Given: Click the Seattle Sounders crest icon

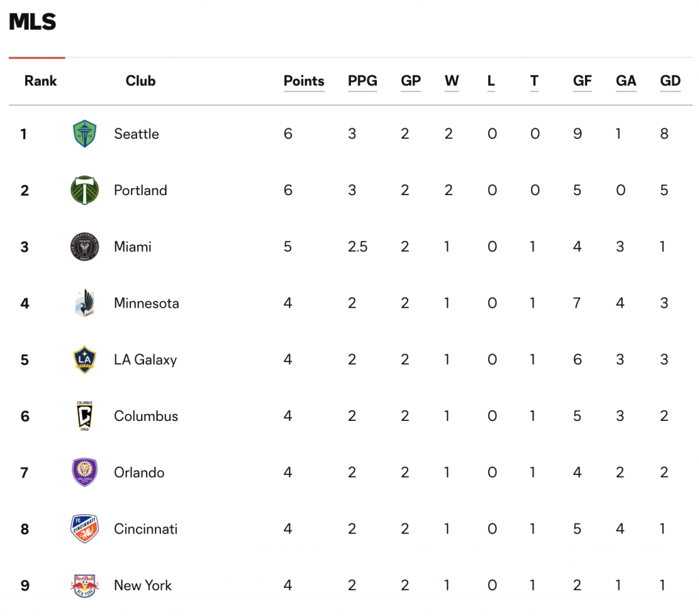Looking at the screenshot, I should tap(85, 134).
